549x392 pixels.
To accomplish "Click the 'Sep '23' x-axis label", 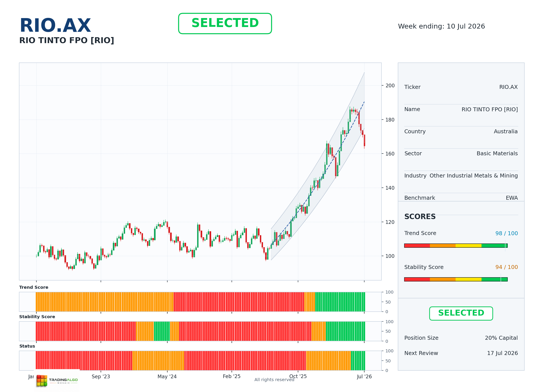I will coord(101,377).
